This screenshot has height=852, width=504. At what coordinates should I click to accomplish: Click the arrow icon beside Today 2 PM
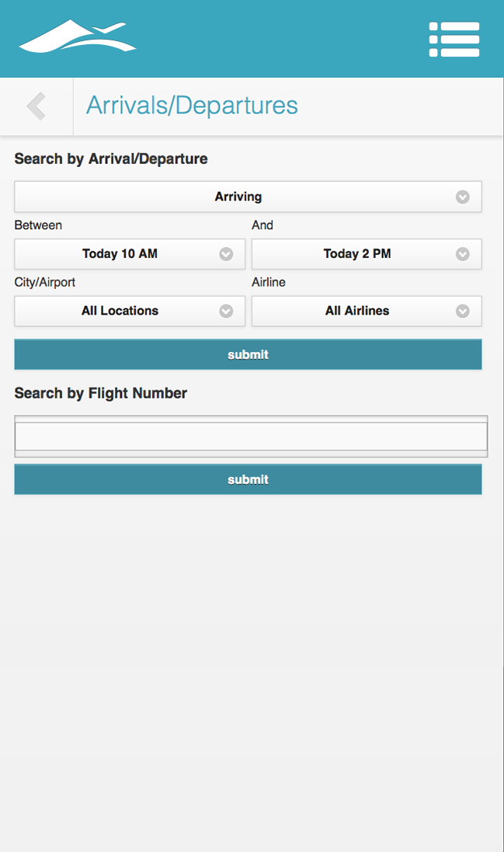click(x=463, y=254)
